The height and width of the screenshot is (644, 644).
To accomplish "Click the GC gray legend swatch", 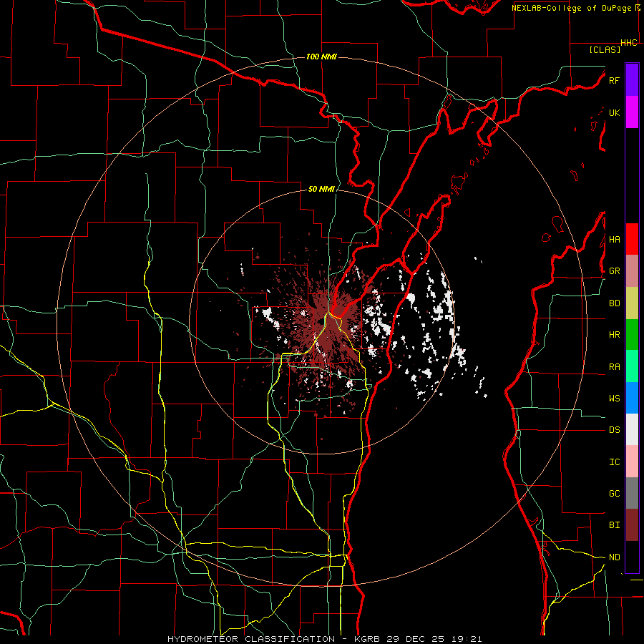I will point(632,493).
